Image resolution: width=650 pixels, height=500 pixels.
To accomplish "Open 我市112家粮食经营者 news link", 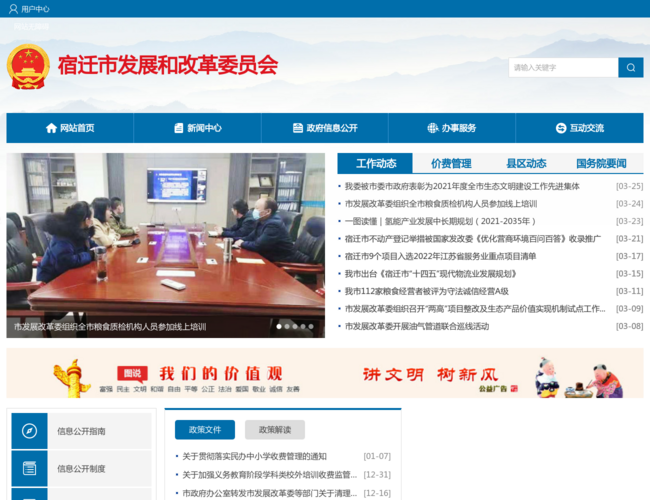I will tap(427, 291).
